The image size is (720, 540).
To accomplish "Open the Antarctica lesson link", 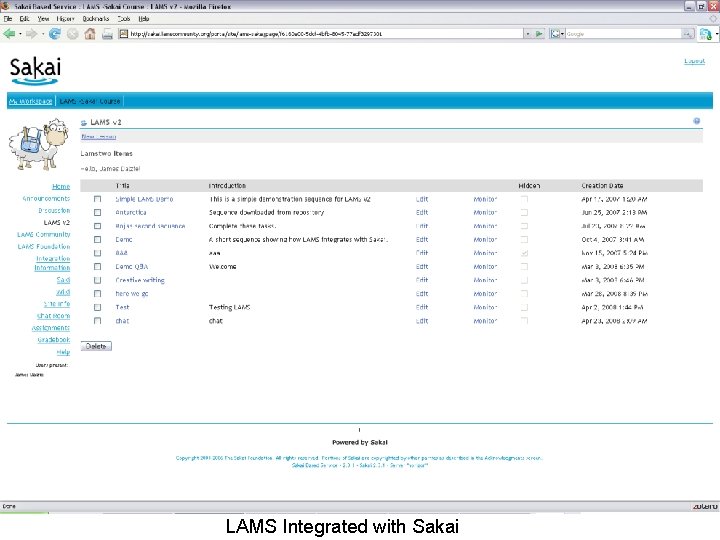I will point(131,213).
